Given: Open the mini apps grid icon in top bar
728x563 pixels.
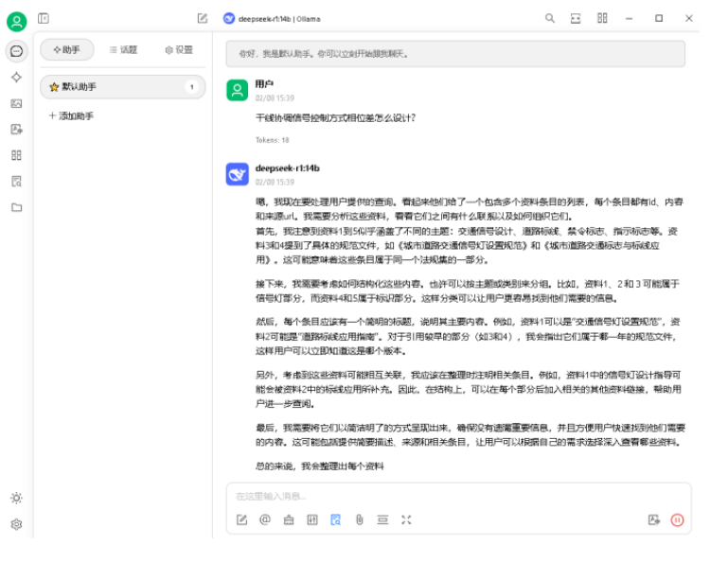Looking at the screenshot, I should click(x=602, y=18).
